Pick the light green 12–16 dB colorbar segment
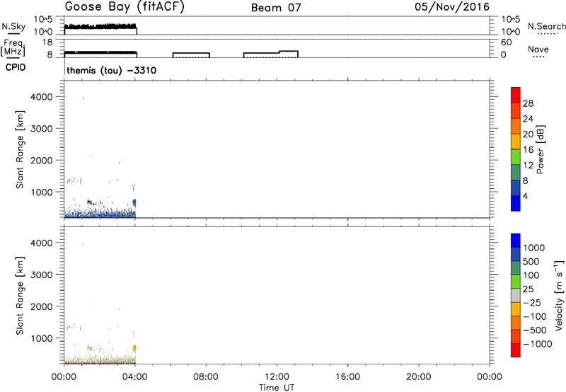Image resolution: width=566 pixels, height=392 pixels. tap(516, 156)
